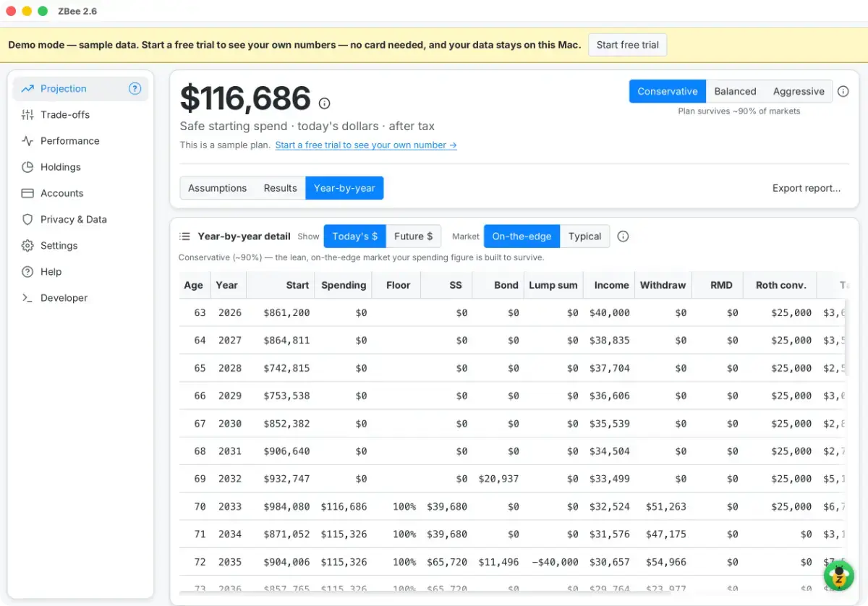Open Holdings in the sidebar
Viewport: 868px width, 606px height.
(80, 167)
